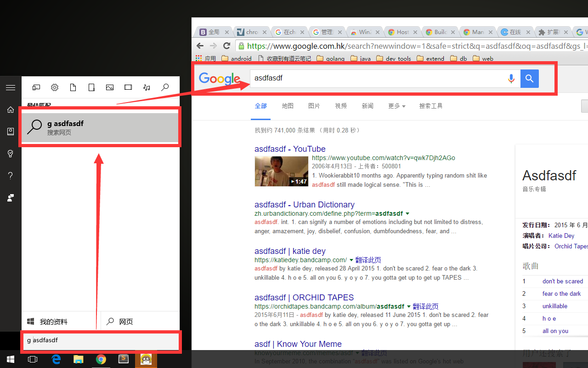This screenshot has height=368, width=588.
Task: Select the 'g asdfasdf' best match result
Action: point(100,127)
